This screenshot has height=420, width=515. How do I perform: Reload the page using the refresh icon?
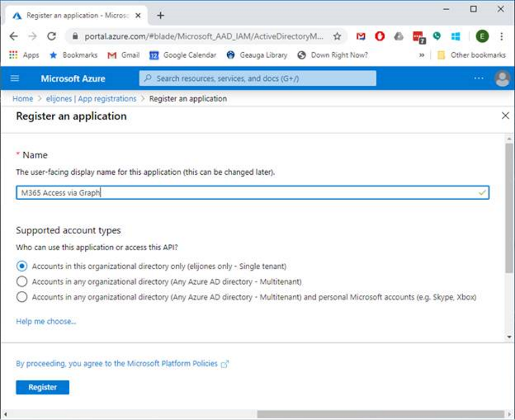(x=52, y=36)
